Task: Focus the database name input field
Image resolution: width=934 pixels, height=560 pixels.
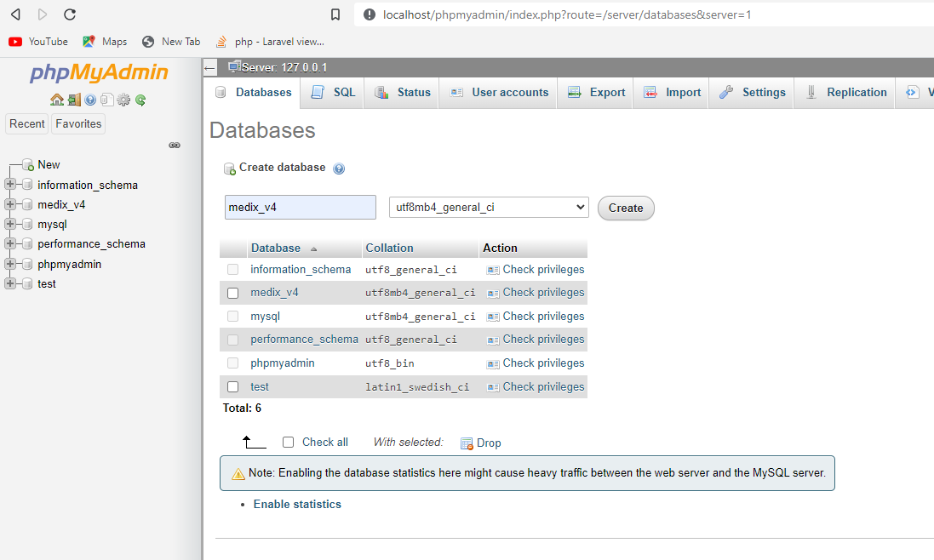Action: (x=300, y=208)
